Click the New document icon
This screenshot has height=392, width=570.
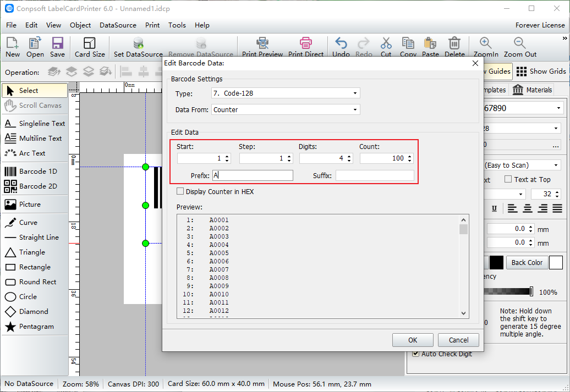click(x=12, y=43)
